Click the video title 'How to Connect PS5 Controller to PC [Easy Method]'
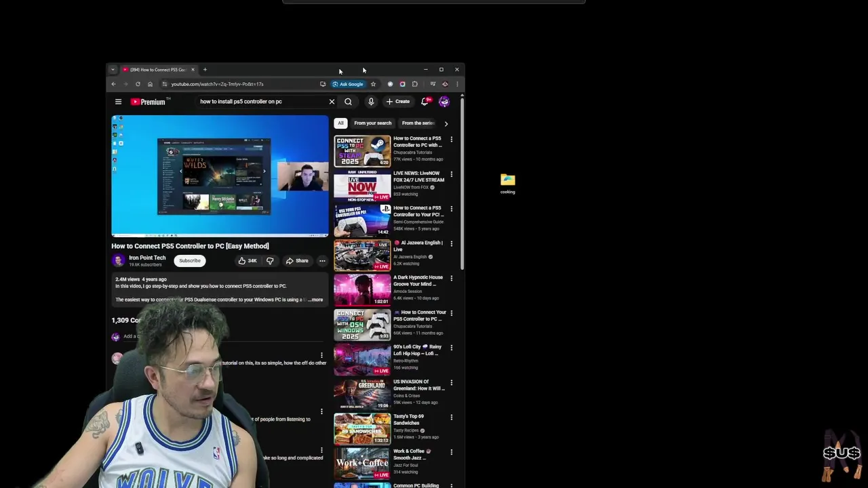Viewport: 868px width, 488px height. [x=190, y=246]
